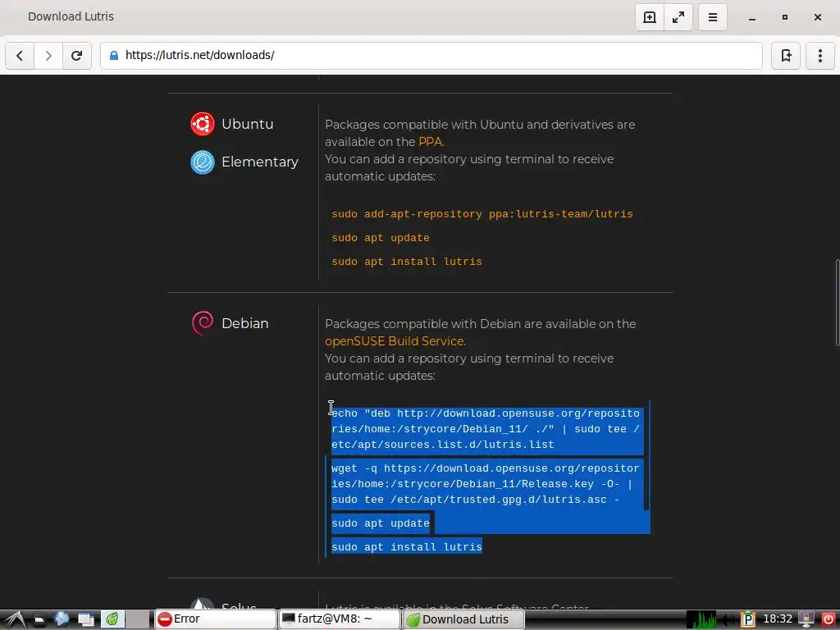Screen dimensions: 840x630
Task: Click the 'Ubuntu' distribution label
Action: click(x=248, y=124)
